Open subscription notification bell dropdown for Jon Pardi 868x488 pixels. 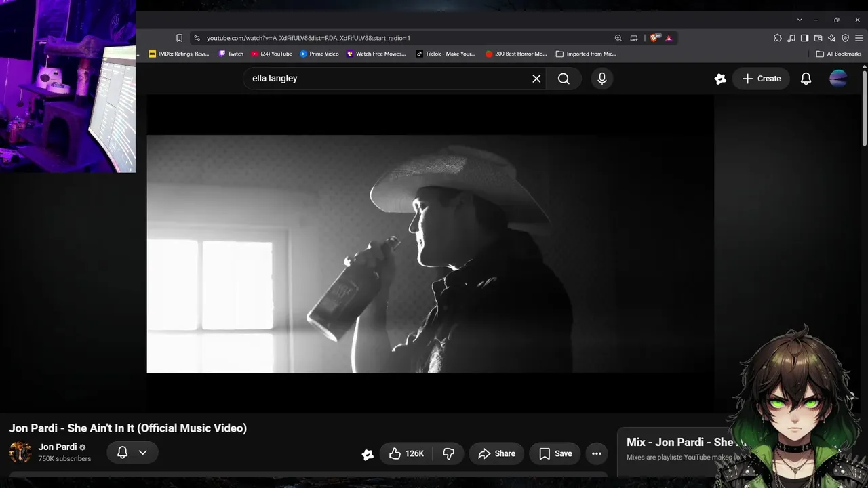132,452
